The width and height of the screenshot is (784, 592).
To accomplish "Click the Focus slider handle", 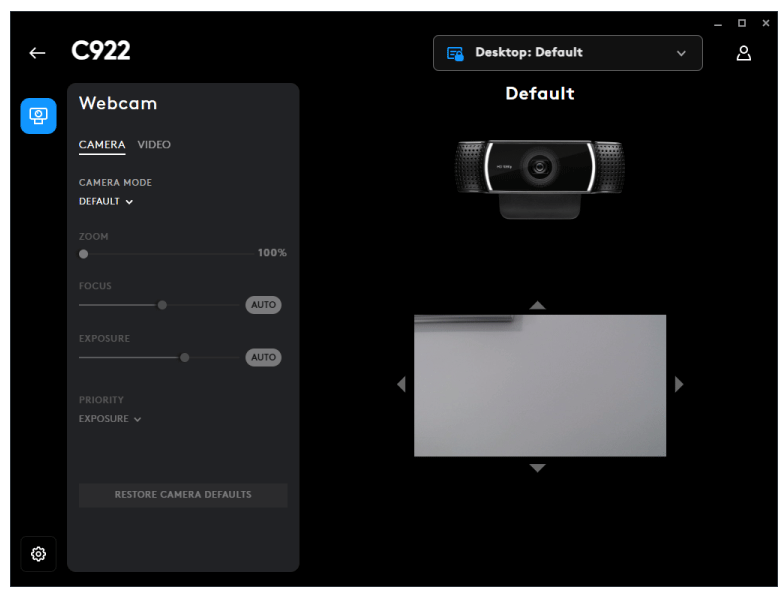I will [x=162, y=305].
